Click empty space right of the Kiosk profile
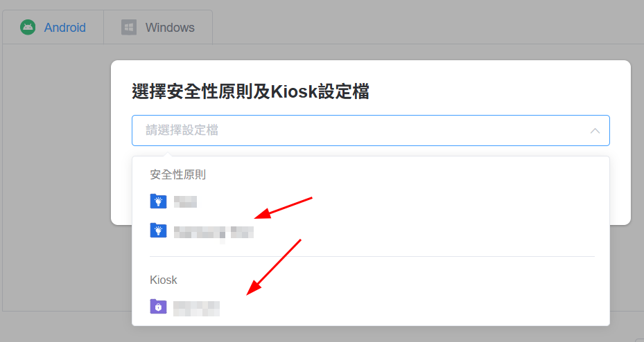The height and width of the screenshot is (342, 644). pos(410,307)
